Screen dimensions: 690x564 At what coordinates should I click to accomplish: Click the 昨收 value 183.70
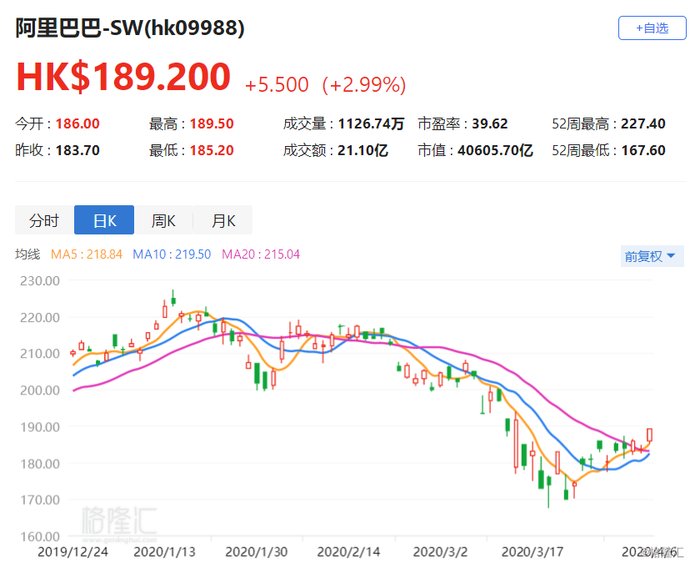coord(78,150)
